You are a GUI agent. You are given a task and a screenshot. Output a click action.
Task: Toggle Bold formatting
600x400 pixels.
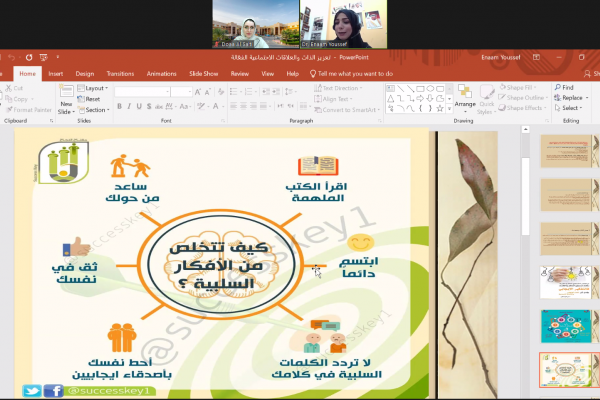[x=119, y=106]
